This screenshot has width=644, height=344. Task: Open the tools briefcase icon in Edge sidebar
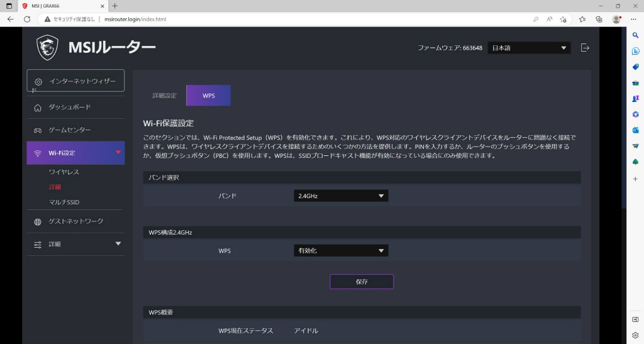click(x=635, y=83)
